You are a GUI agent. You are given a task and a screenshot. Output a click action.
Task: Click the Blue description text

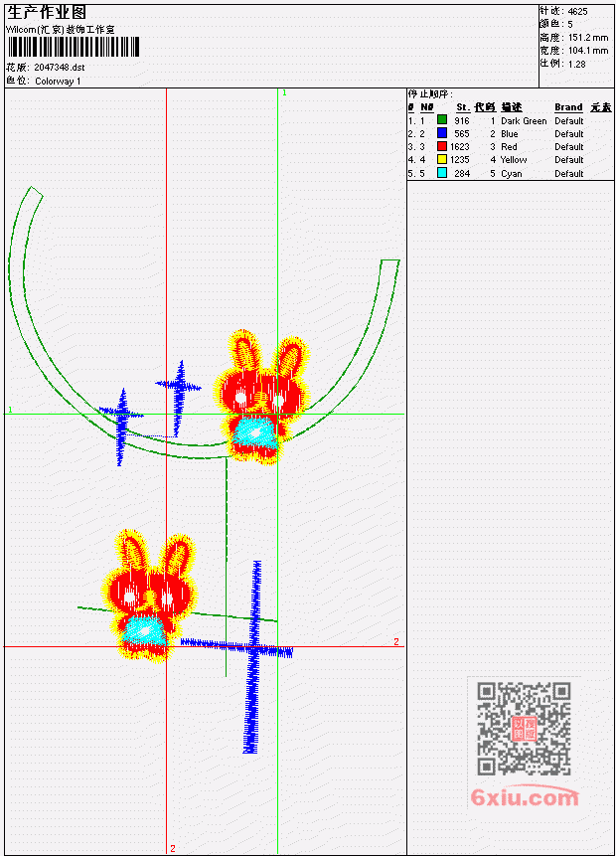[x=510, y=134]
